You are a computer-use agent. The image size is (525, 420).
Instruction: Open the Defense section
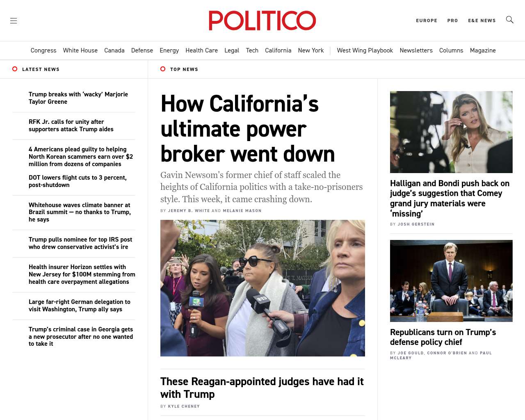142,50
